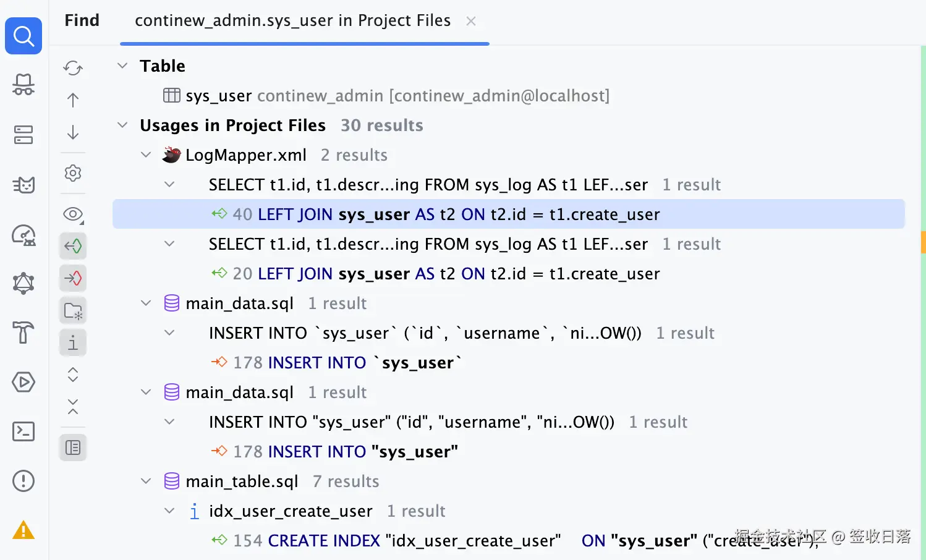Collapse the INSERT INTO `sys_user` backtick group
Viewport: 926px width, 560px height.
[169, 333]
